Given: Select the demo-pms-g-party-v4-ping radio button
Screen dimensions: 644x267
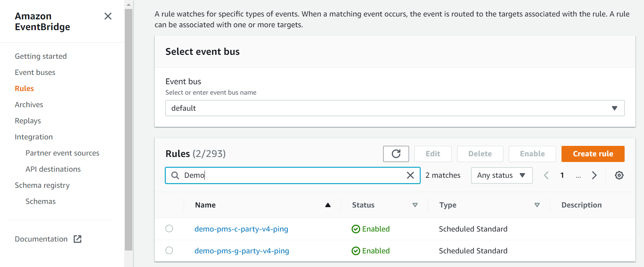Looking at the screenshot, I should 169,251.
